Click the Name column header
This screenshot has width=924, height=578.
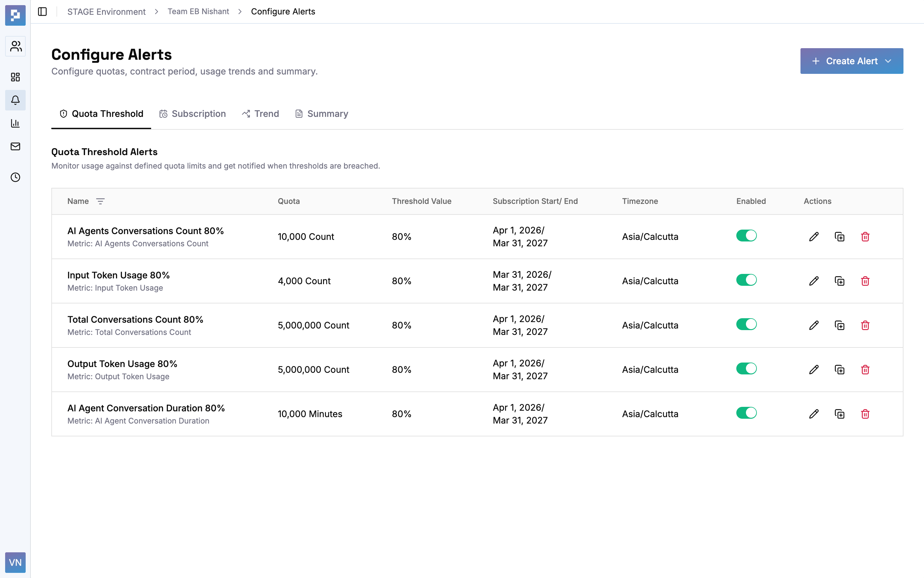pyautogui.click(x=78, y=201)
